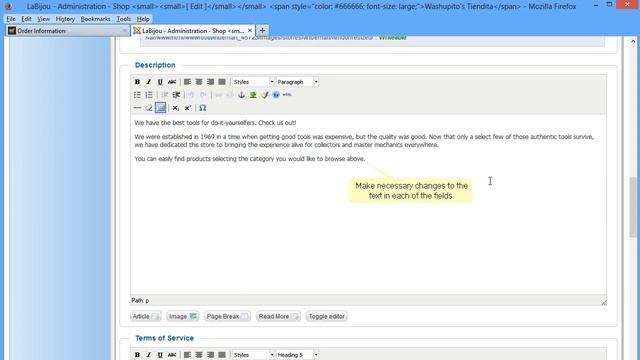Image resolution: width=640 pixels, height=360 pixels.
Task: Insert special character with Omega icon
Action: pyautogui.click(x=202, y=108)
